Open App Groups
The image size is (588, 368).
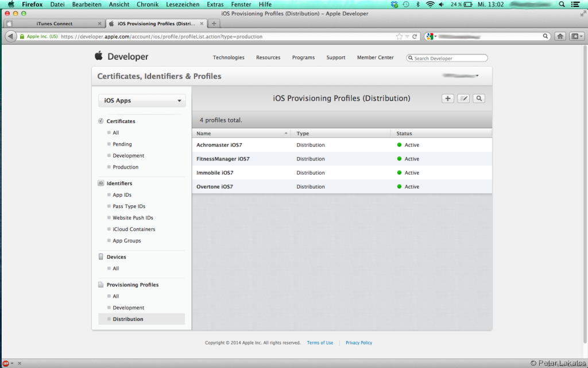pos(127,241)
